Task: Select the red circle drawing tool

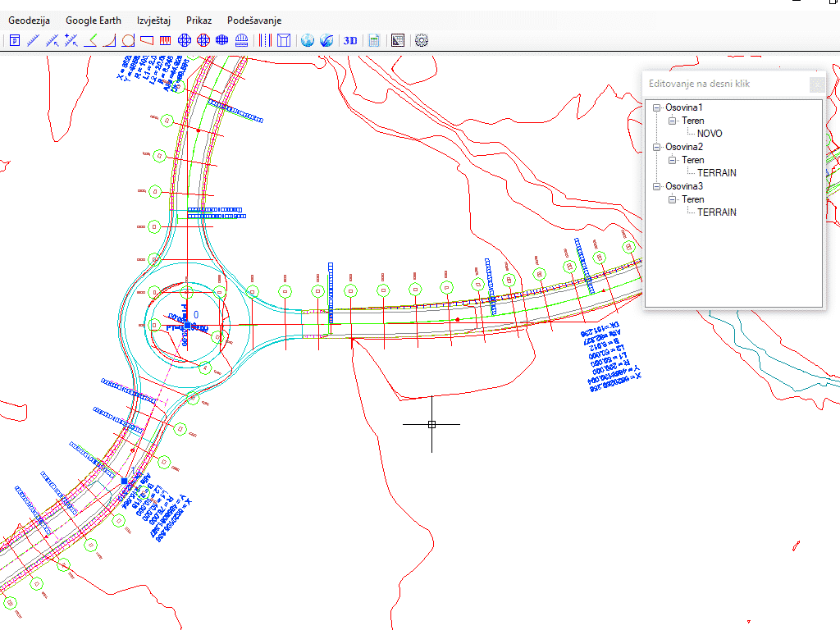Action: (128, 40)
